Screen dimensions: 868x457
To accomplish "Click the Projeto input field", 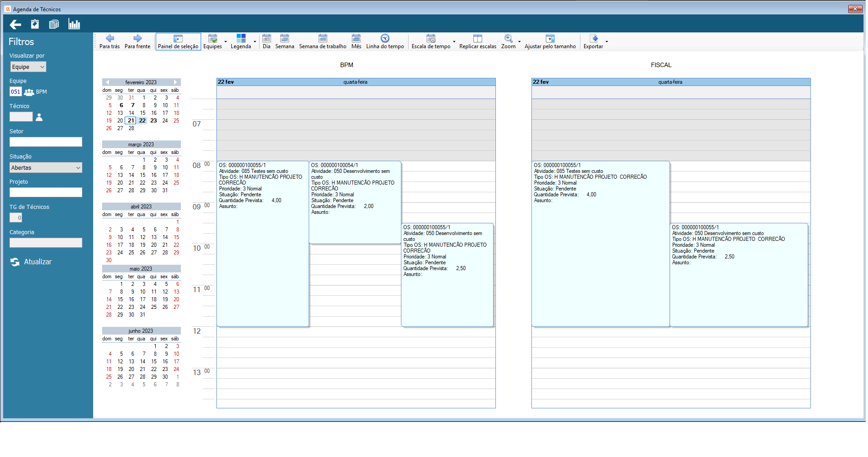I will click(46, 193).
